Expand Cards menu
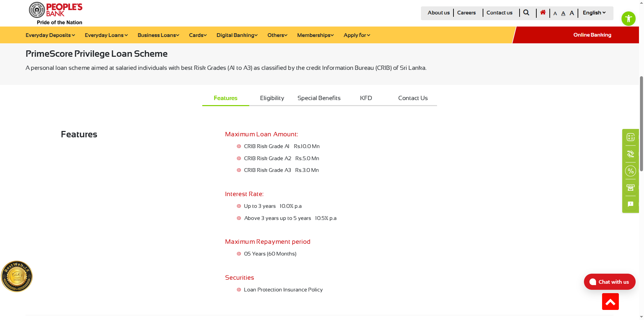 (198, 35)
